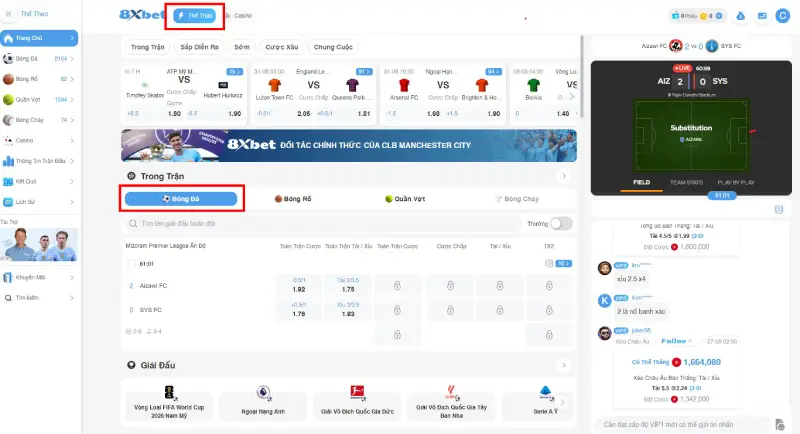
Task: Expand the Bóng Đá sidebar chevron
Action: pos(72,59)
